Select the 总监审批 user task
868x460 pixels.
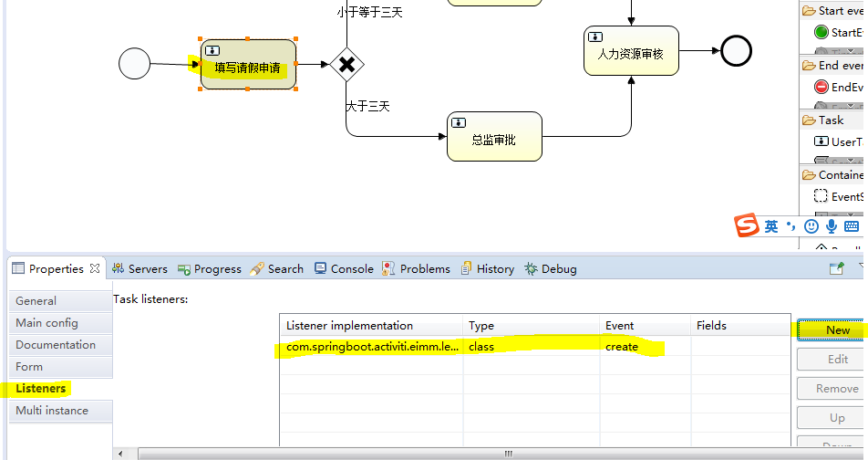(x=494, y=136)
